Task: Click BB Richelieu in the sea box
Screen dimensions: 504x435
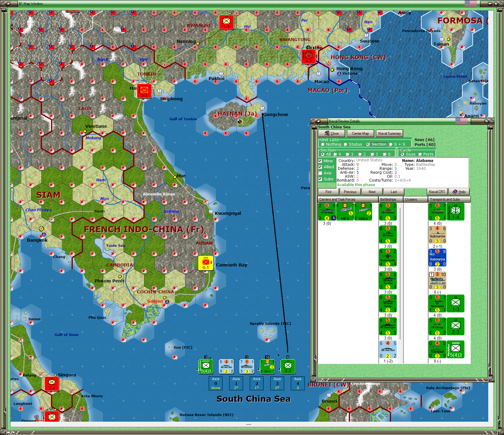Action: [x=247, y=366]
